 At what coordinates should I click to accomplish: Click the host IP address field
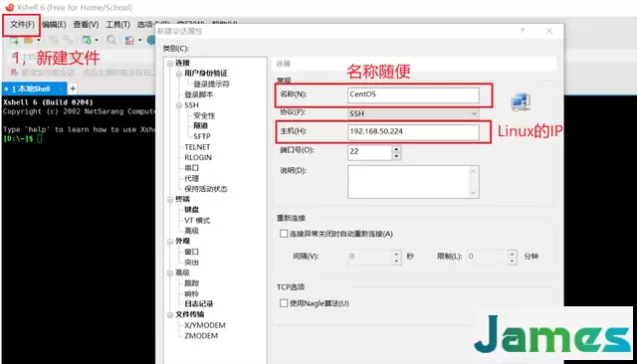point(413,132)
